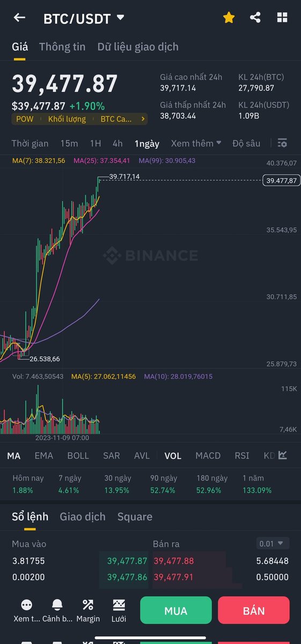Screen dimensions: 301x644
Task: Toggle the VOL sub-indicator
Action: (173, 456)
